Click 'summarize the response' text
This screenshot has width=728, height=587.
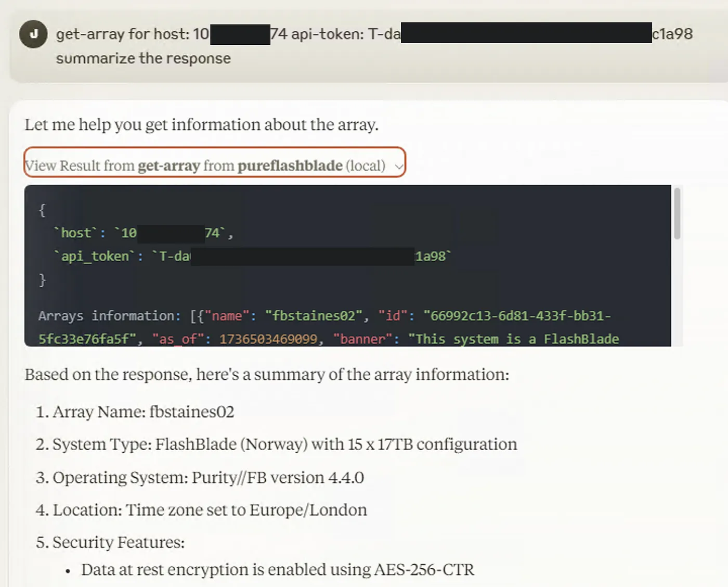pos(144,58)
